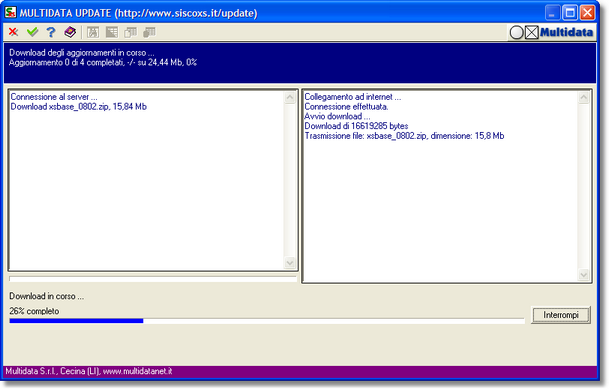
Task: Click the '26% completo' label
Action: [34, 311]
